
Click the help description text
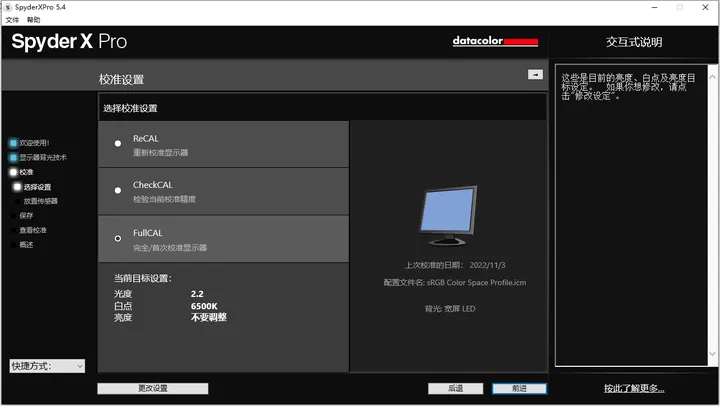628,87
